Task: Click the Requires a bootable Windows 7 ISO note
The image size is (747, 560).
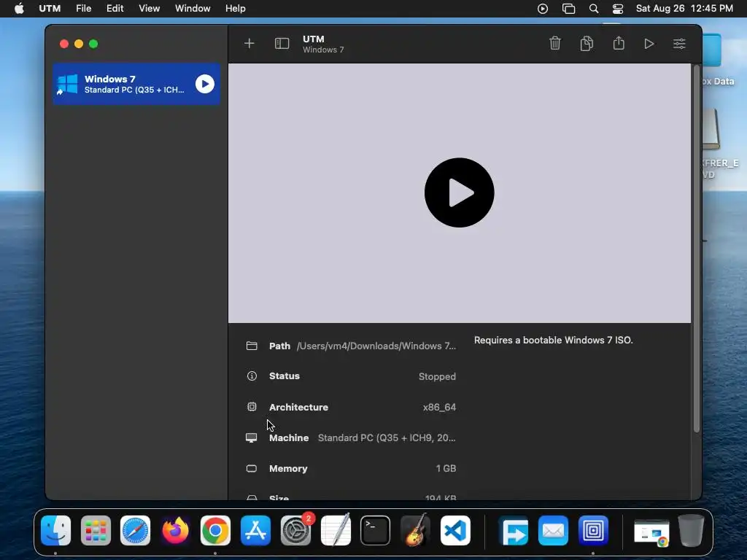Action: coord(553,340)
